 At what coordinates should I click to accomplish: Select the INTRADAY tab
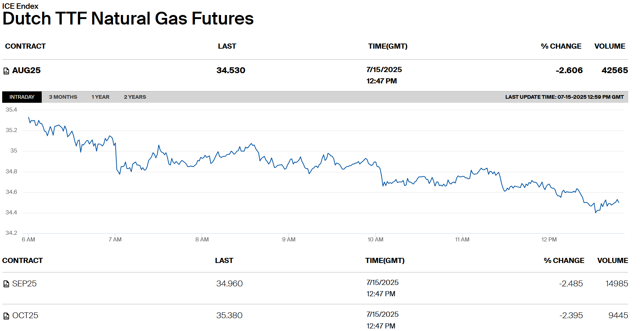tap(22, 97)
